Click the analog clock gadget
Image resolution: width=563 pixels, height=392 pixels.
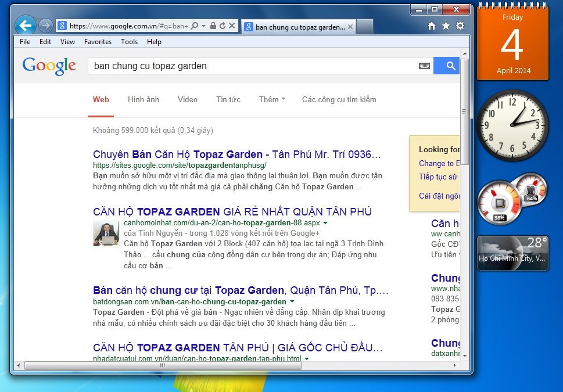(512, 125)
